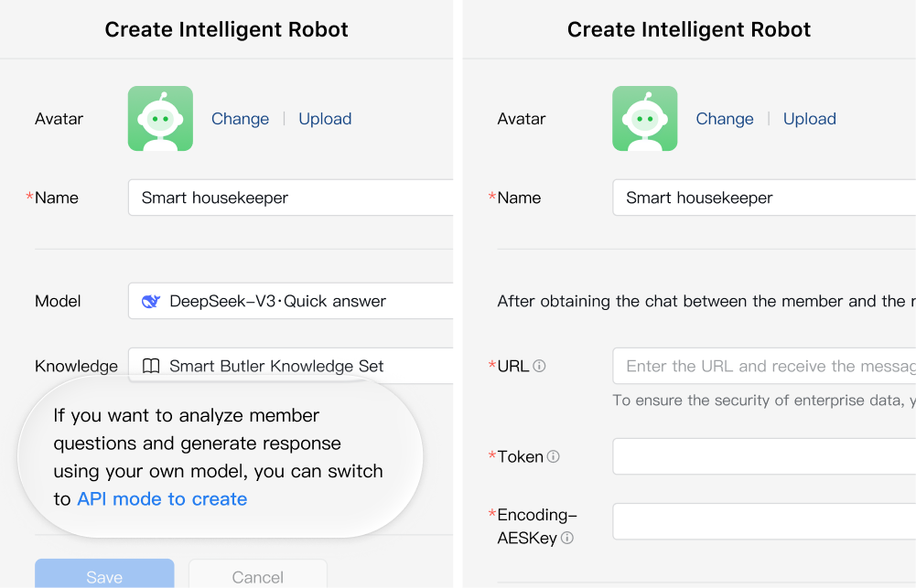Click Change avatar link in right panel
Viewport: 916px width, 588px height.
(x=725, y=119)
